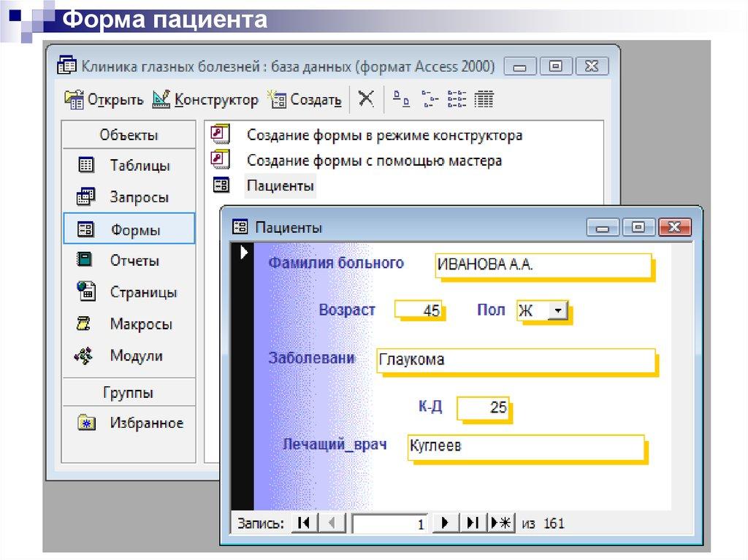Switch to large icons view

(x=401, y=99)
